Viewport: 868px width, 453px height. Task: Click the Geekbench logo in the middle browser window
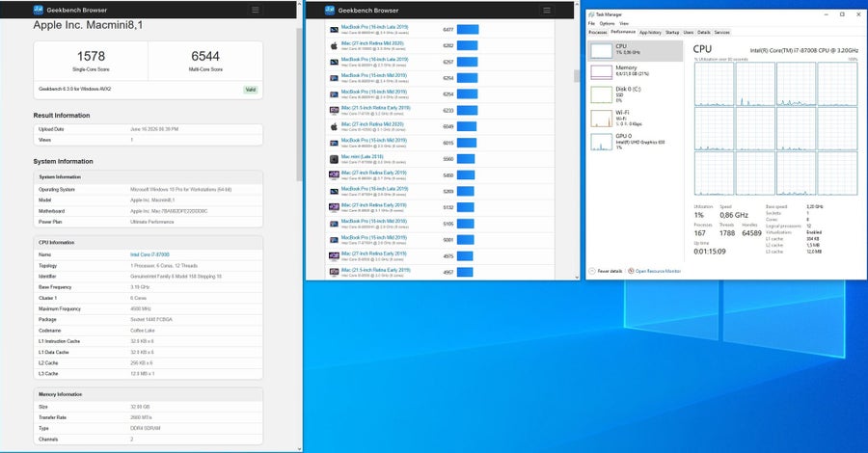[x=330, y=10]
